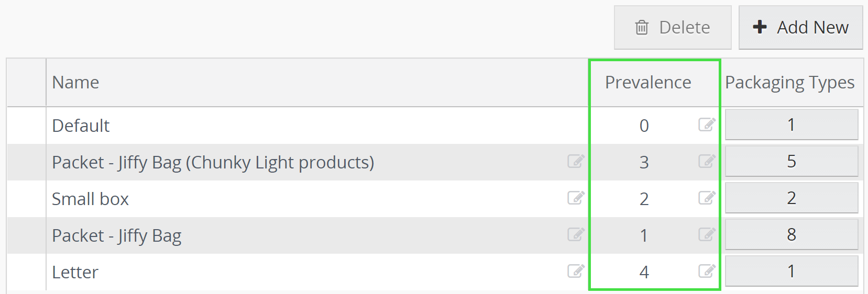Edit prevalence for Small box row
Viewport: 868px width, 294px height.
coord(707,198)
